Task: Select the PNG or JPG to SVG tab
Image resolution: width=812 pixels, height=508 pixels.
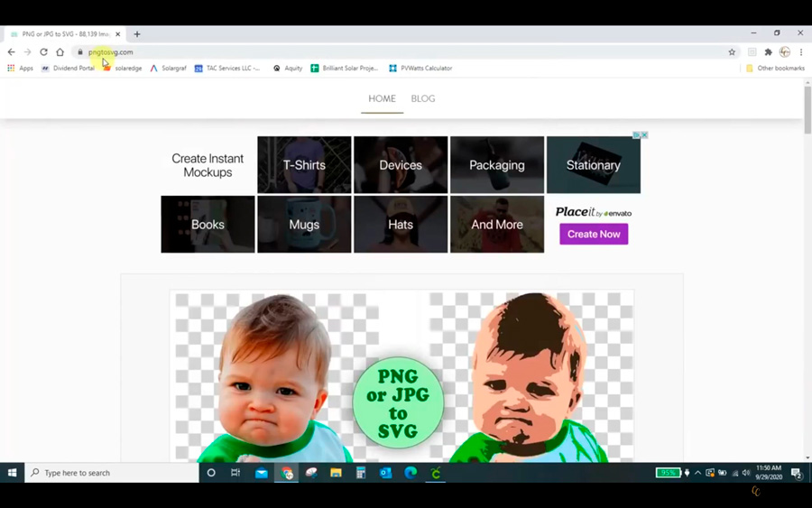Action: tap(65, 34)
